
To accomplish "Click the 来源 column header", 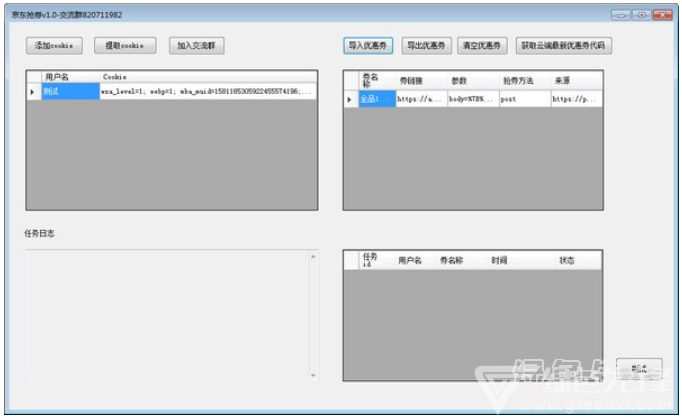I will click(577, 80).
